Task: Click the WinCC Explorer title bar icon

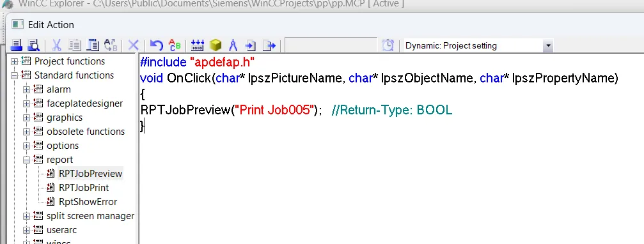Action: pos(8,4)
